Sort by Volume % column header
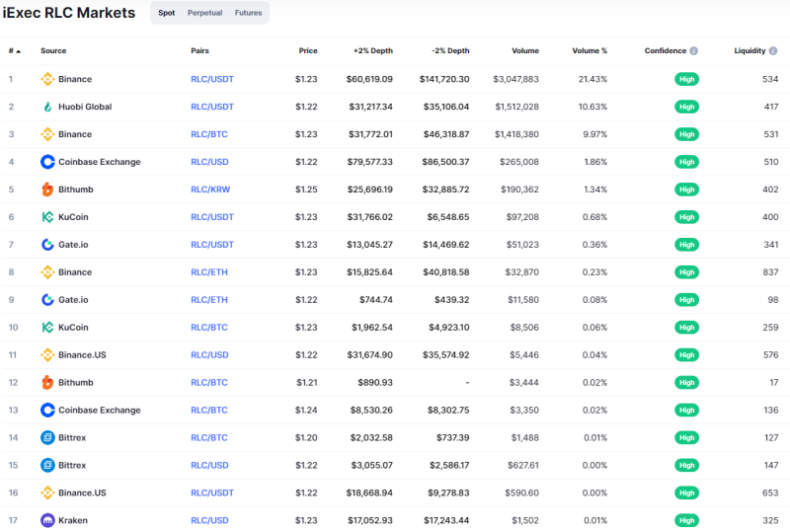790x532 pixels. 590,51
